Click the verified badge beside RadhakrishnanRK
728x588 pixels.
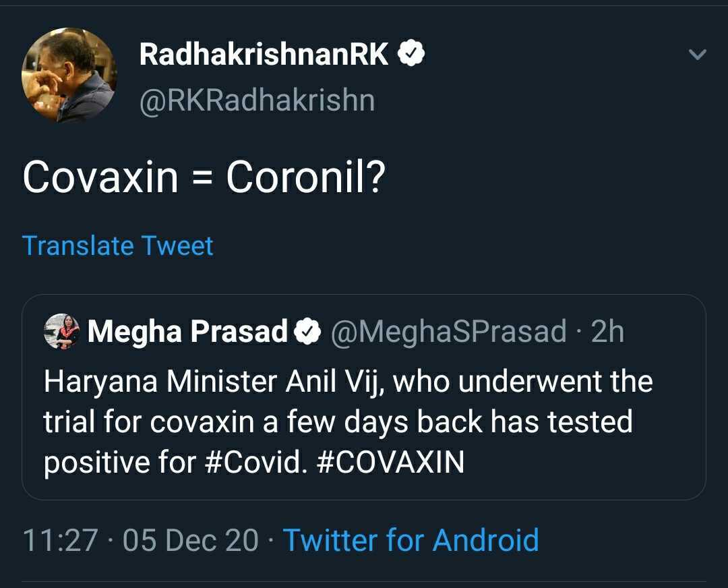coord(411,55)
